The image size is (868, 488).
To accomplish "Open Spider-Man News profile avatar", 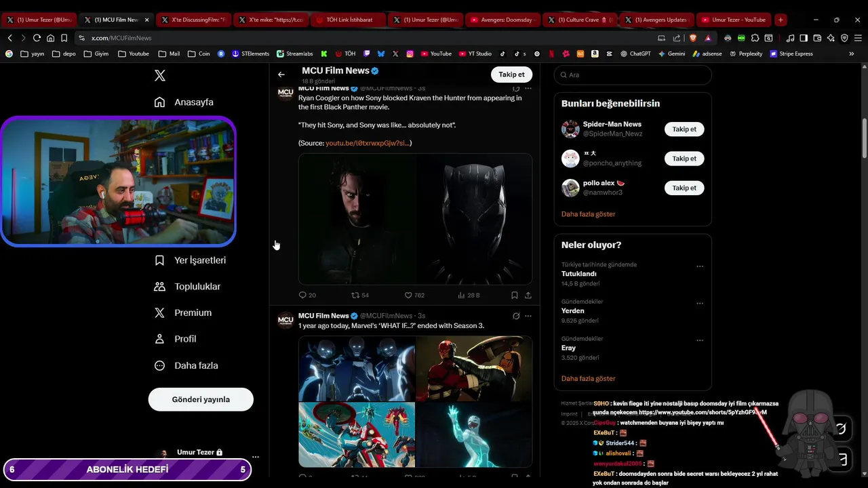I will [570, 129].
